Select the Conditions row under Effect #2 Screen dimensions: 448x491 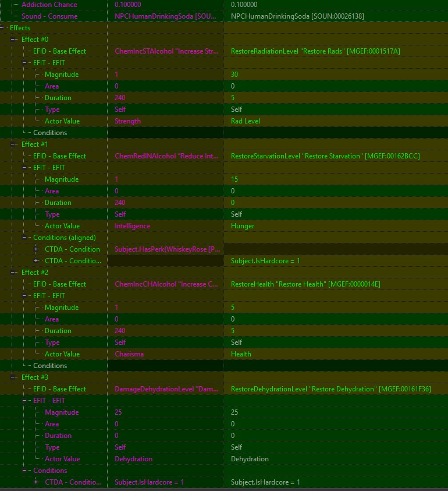(x=50, y=366)
